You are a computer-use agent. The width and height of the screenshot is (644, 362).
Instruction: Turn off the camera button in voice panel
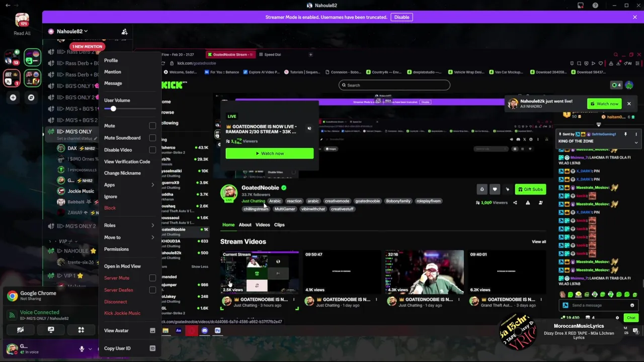point(20,330)
